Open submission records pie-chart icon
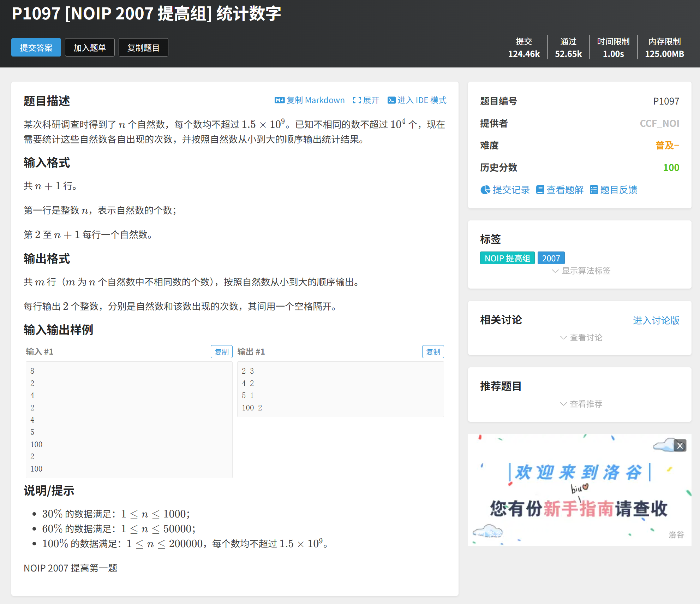The width and height of the screenshot is (700, 604). 485,190
